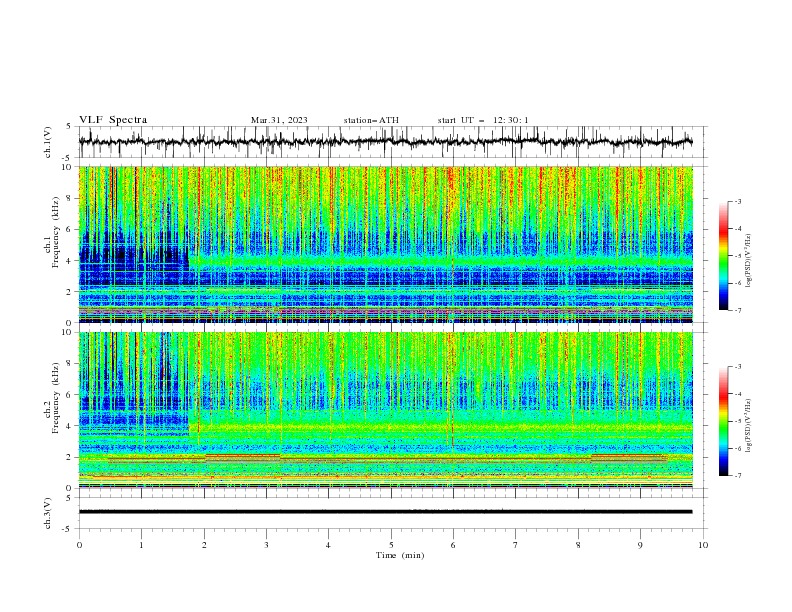Click the "station=ATH" header label
This screenshot has width=792, height=612.
point(371,120)
